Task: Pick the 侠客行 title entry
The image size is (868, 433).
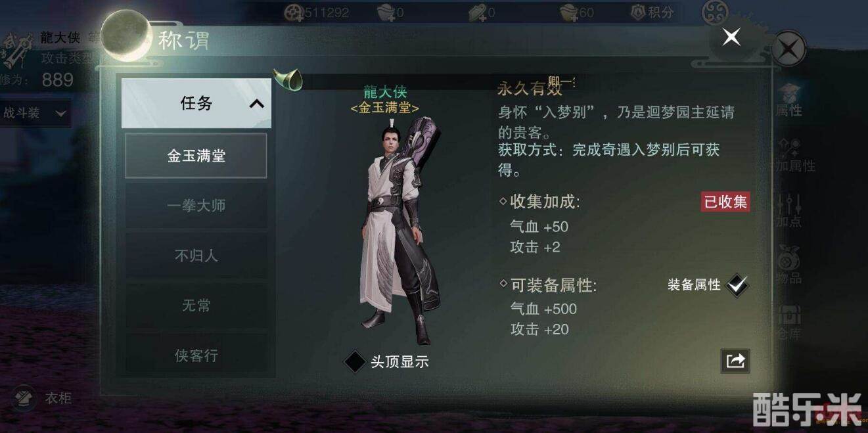Action: 196,355
